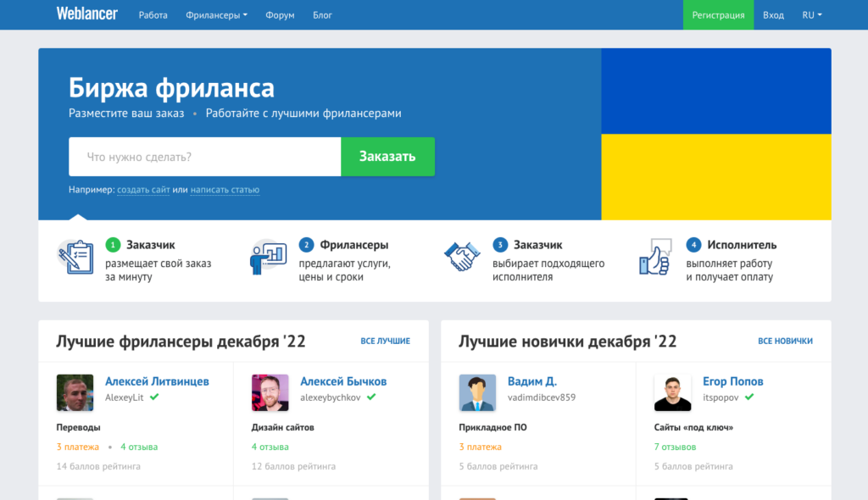The height and width of the screenshot is (500, 868).
Task: Click the '4 отзыва' link under Литвинцев
Action: pos(139,447)
